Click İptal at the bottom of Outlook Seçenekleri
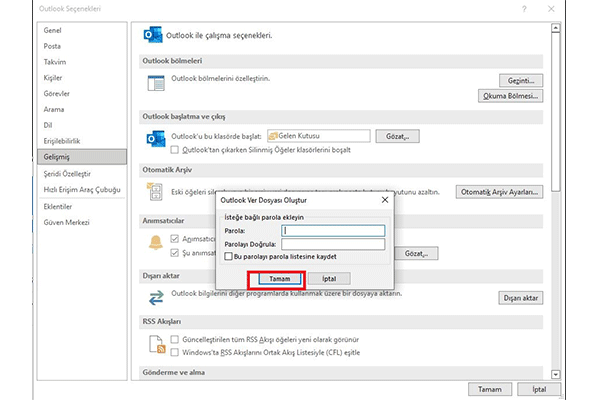600x400 pixels. pos(539,389)
